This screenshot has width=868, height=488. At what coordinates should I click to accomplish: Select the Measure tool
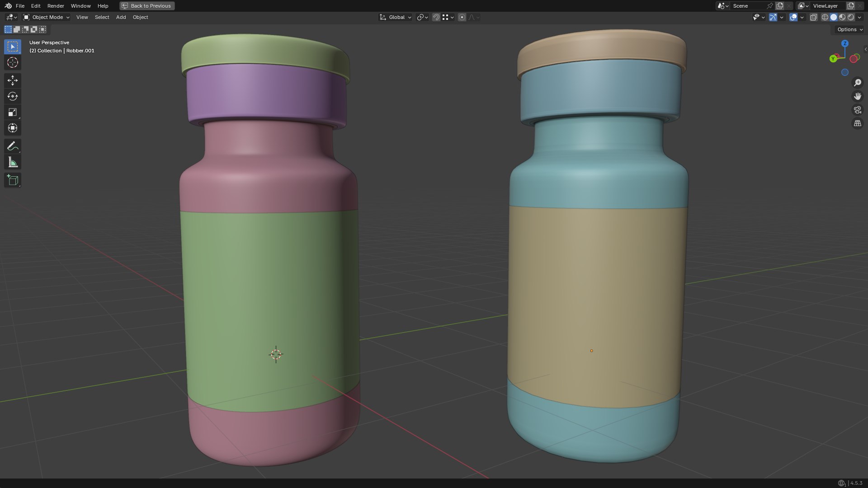(x=13, y=162)
